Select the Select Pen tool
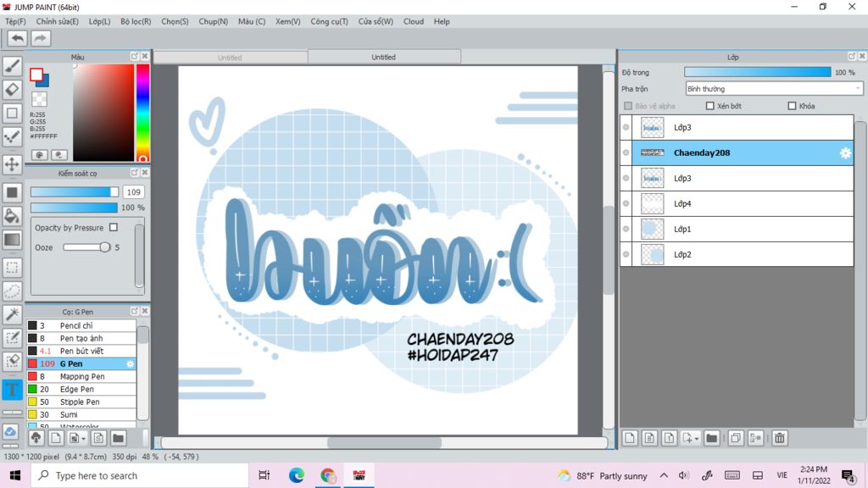 point(12,337)
